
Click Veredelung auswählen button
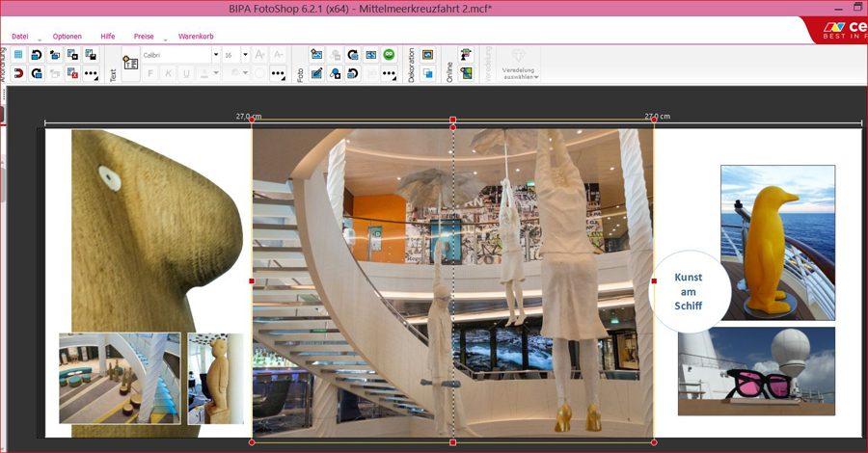click(x=520, y=64)
